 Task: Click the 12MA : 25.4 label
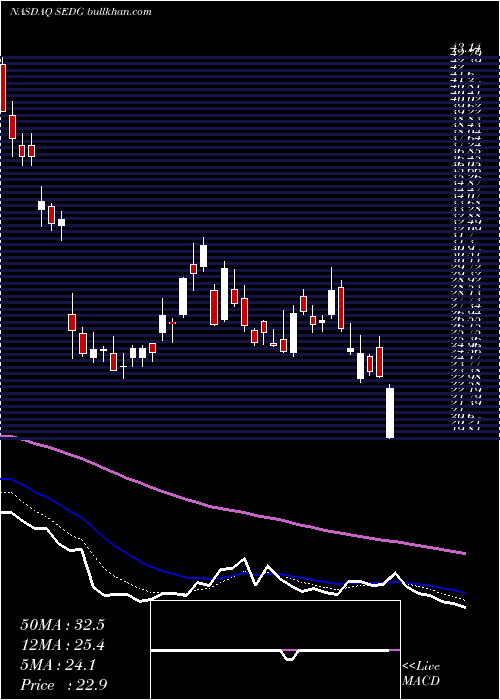point(62,645)
